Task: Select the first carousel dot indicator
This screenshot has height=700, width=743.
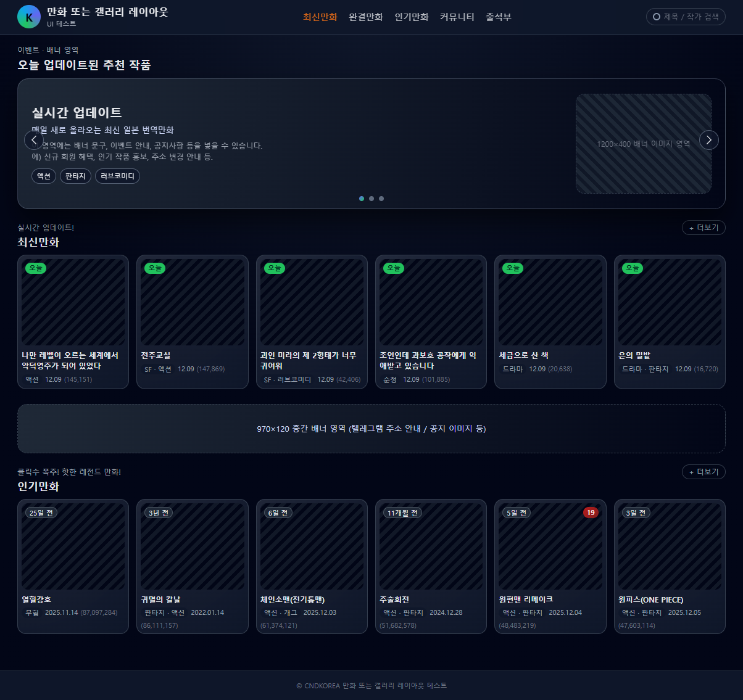Action: 362,199
